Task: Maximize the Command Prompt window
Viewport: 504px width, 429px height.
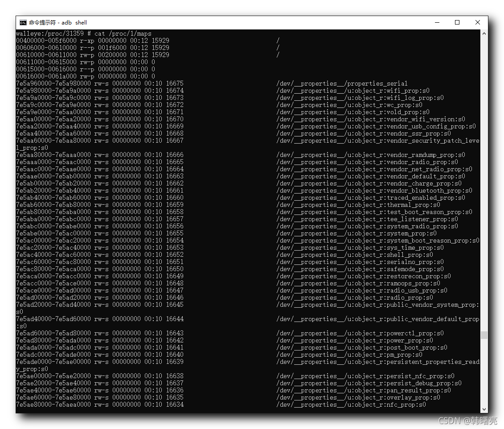Action: point(457,22)
